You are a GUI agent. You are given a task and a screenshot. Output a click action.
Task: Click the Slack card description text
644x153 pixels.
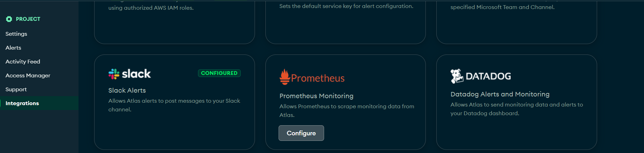tap(174, 105)
